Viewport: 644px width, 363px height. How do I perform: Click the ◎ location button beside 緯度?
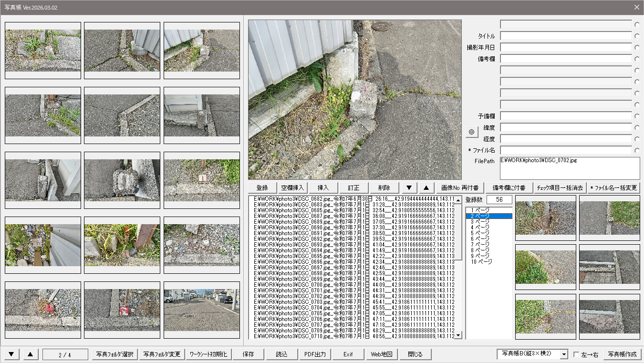tap(471, 132)
